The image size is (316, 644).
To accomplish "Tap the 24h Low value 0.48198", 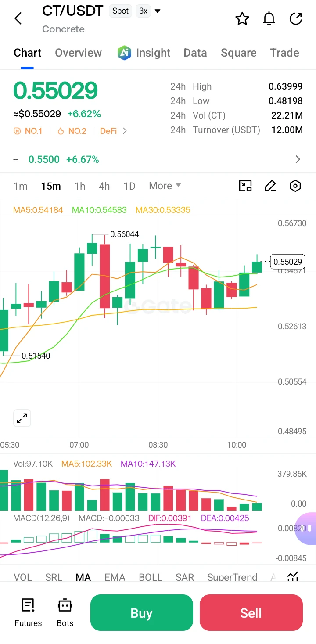I will click(x=286, y=101).
